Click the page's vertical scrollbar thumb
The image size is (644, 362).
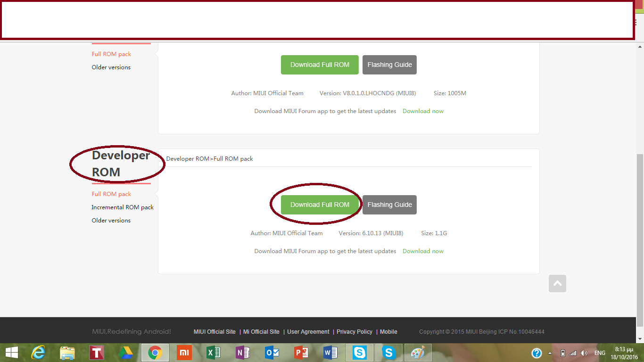click(x=640, y=239)
